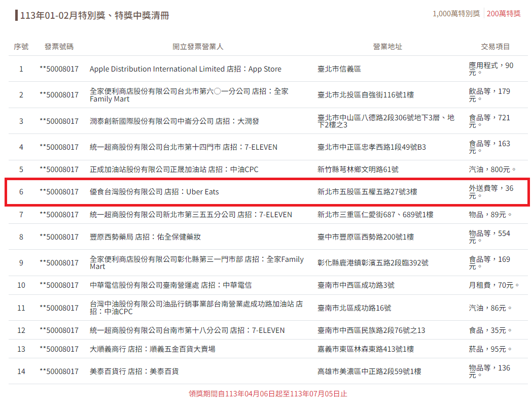Image resolution: width=532 pixels, height=405 pixels.
Task: Click address 臺北市中山區八德路2段306號
Action: coord(386,121)
